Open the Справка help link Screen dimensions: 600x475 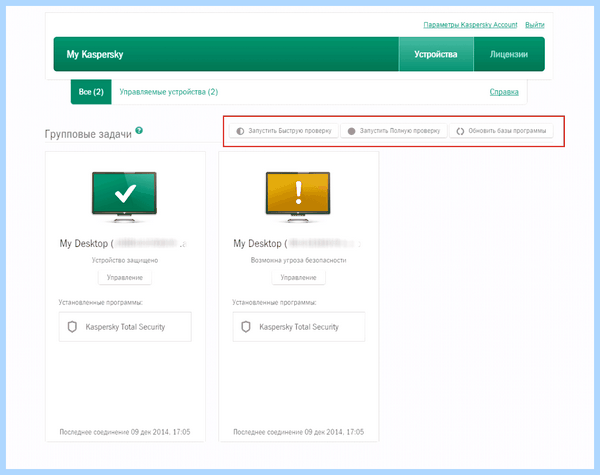504,92
